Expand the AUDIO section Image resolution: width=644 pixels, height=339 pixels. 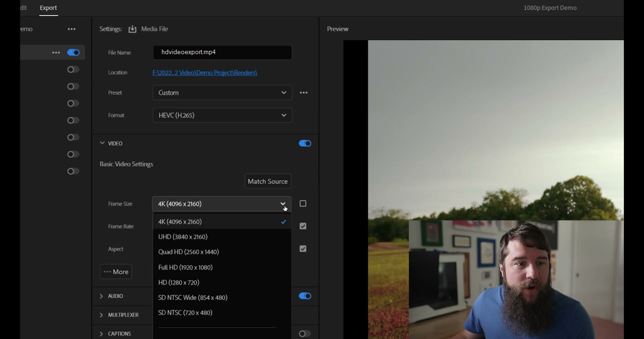click(101, 296)
